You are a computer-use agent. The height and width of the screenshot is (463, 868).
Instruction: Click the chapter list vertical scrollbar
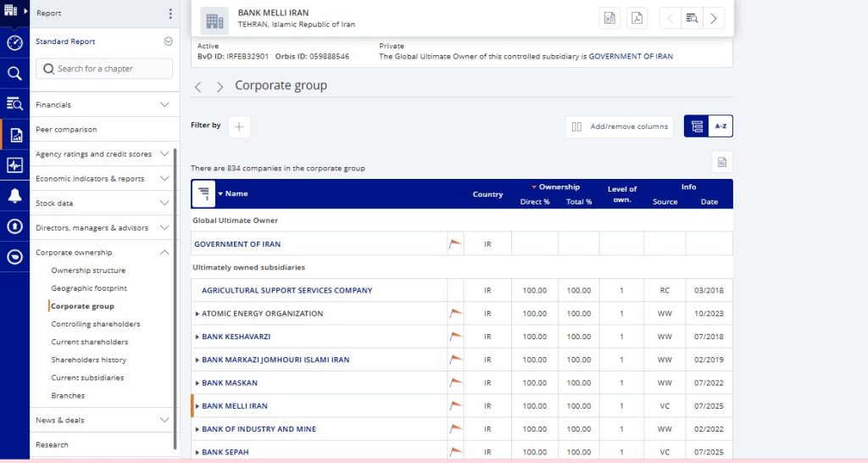pyautogui.click(x=175, y=299)
